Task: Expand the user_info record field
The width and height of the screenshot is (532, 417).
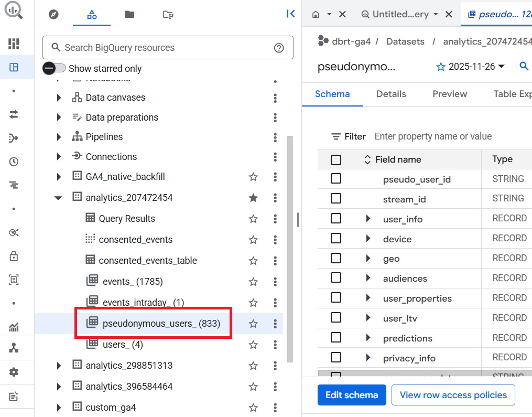Action: pyautogui.click(x=368, y=219)
